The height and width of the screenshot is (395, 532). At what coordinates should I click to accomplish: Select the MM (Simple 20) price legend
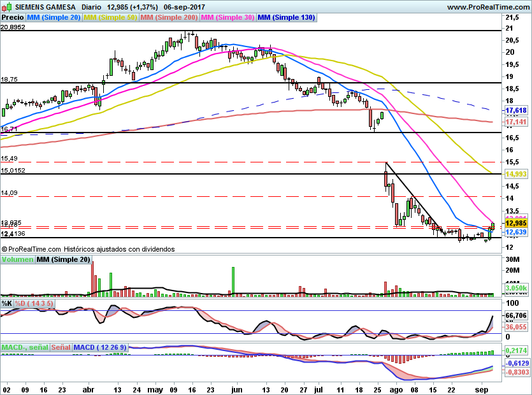pyautogui.click(x=54, y=17)
